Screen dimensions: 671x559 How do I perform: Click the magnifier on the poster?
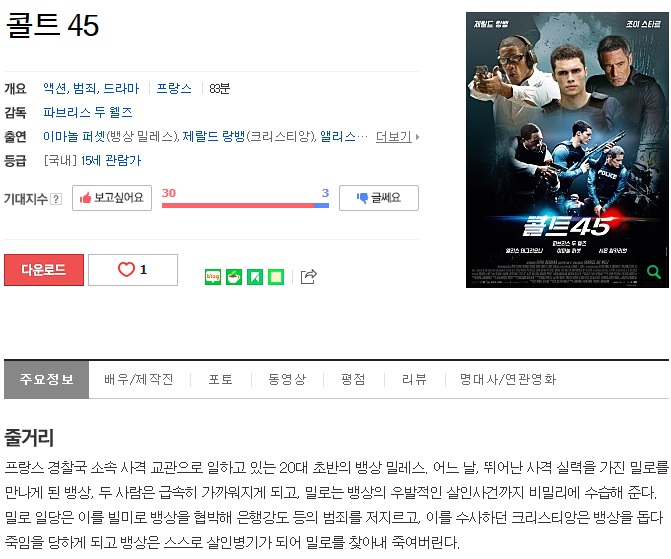[653, 271]
